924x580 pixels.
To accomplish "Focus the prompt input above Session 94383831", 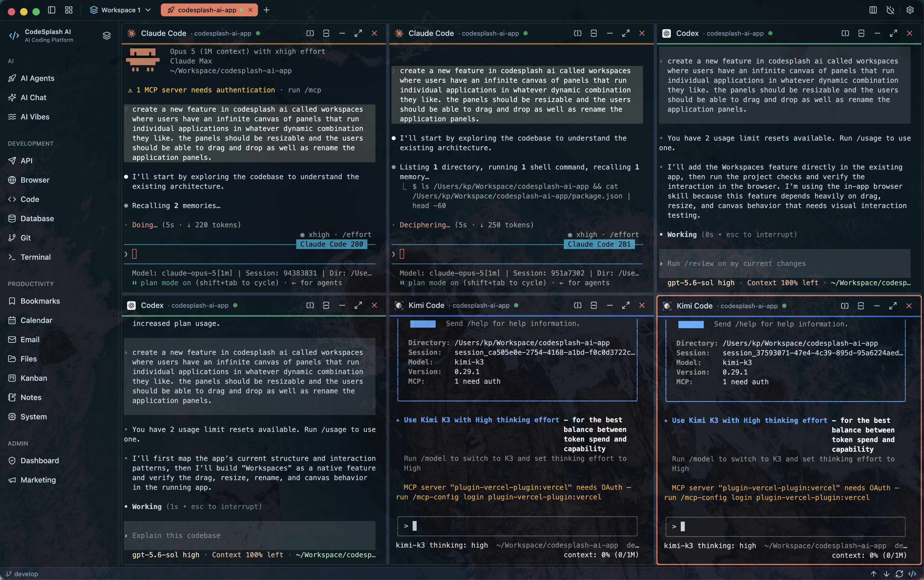I will click(249, 254).
